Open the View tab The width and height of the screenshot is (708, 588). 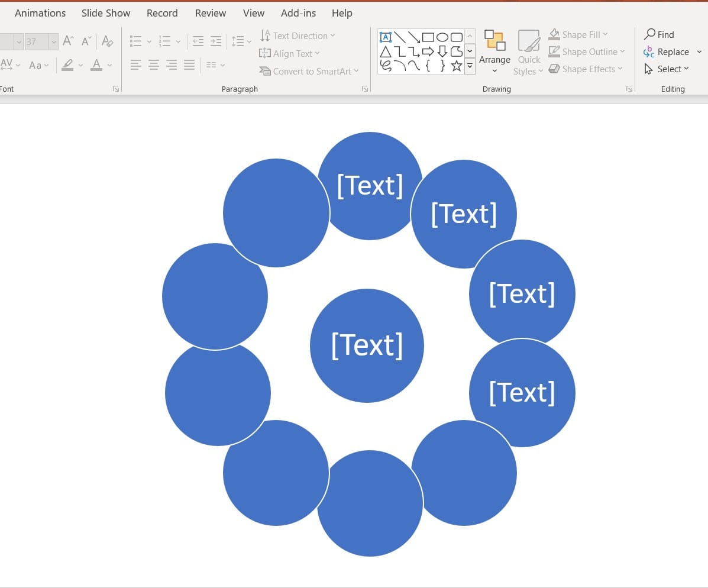pos(254,13)
